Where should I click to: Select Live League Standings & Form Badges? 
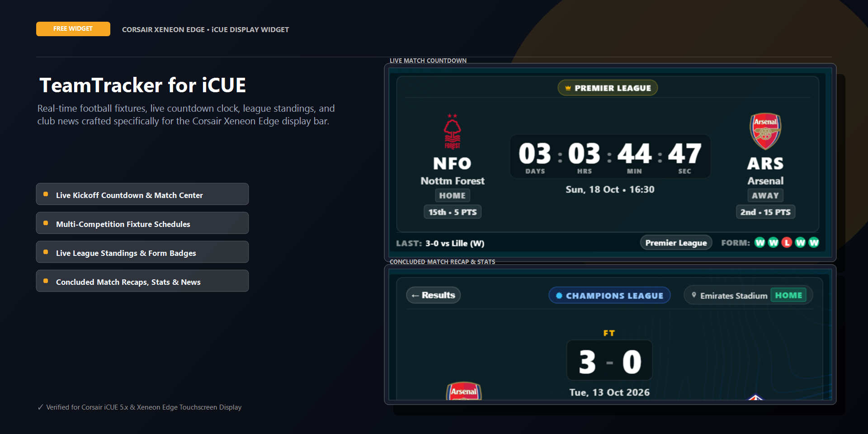[142, 252]
